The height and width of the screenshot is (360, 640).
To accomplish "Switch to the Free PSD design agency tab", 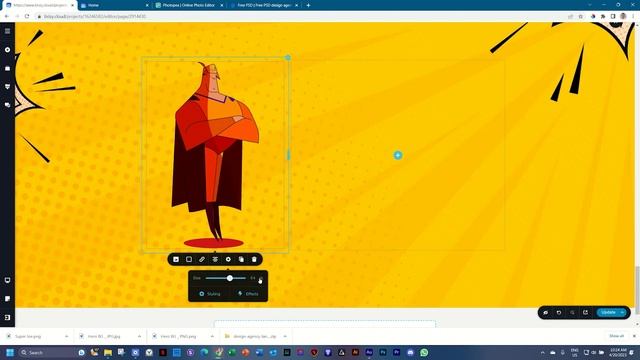I will (x=264, y=5).
